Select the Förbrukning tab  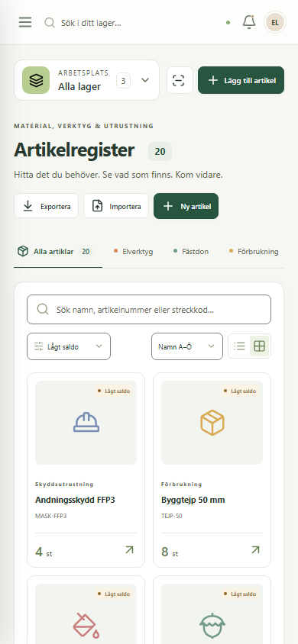[x=254, y=251]
